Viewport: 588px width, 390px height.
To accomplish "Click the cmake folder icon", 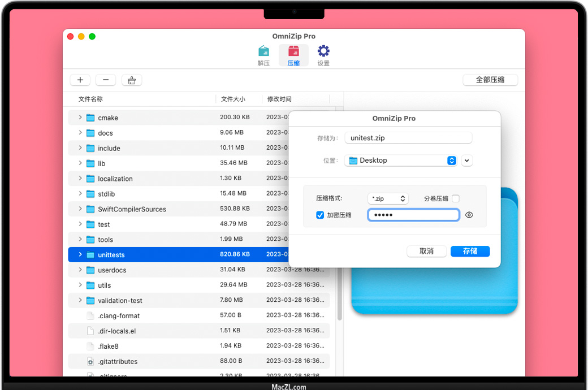I will 90,118.
